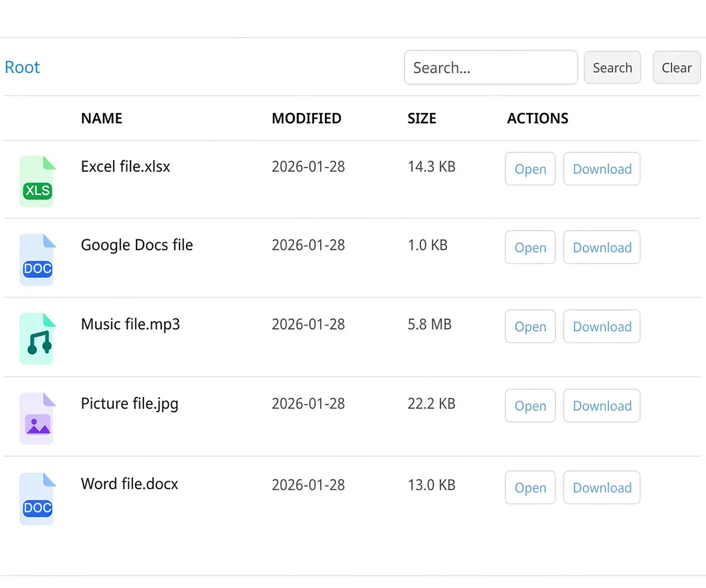706x588 pixels.
Task: Select the file name Word file.docx
Action: pyautogui.click(x=129, y=484)
